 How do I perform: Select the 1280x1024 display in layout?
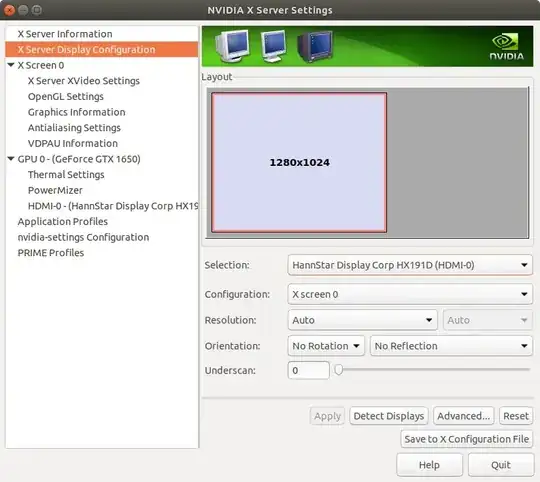tap(299, 162)
